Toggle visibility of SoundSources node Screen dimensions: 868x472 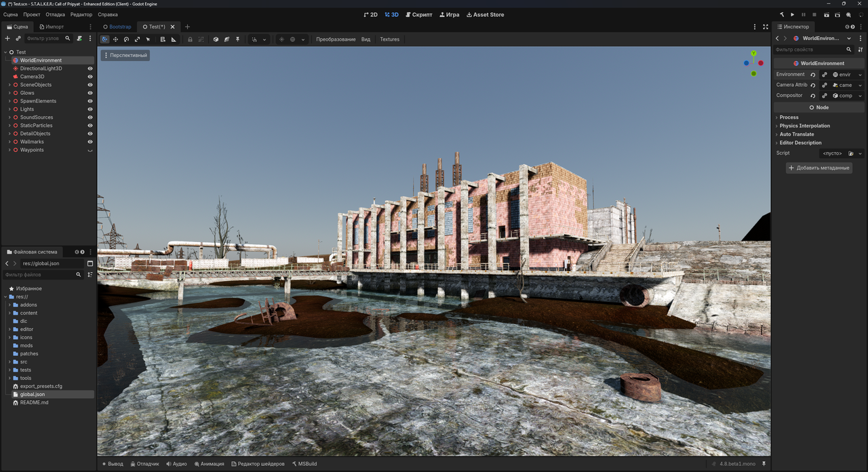pos(90,117)
